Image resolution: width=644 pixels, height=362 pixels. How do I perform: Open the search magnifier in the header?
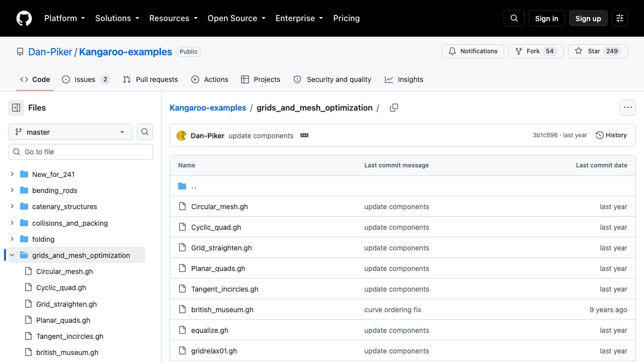514,18
